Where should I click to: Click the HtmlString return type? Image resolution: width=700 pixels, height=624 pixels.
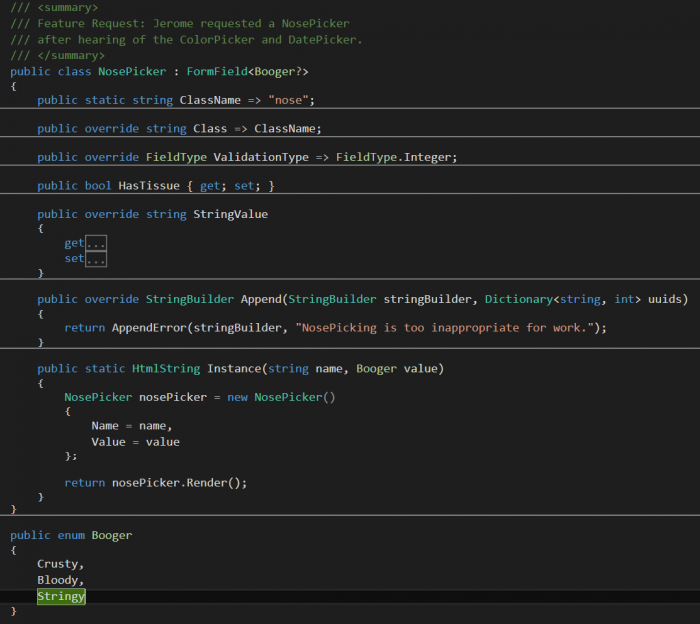166,369
